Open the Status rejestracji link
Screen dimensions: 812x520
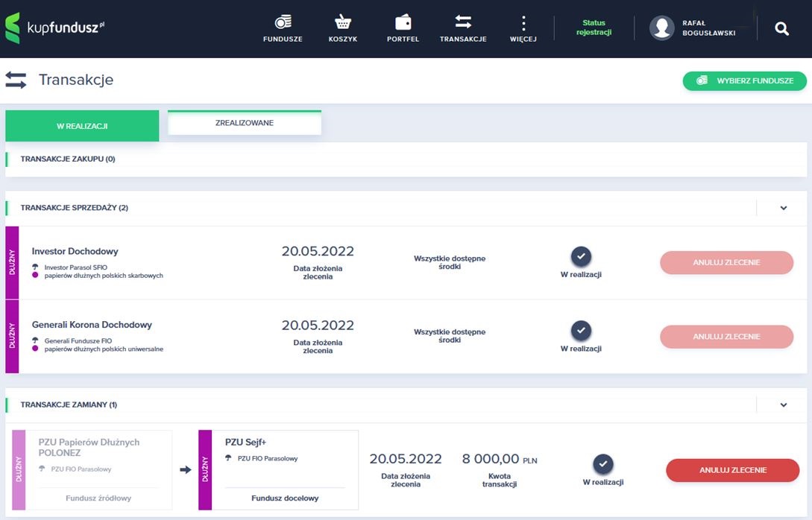coord(594,28)
